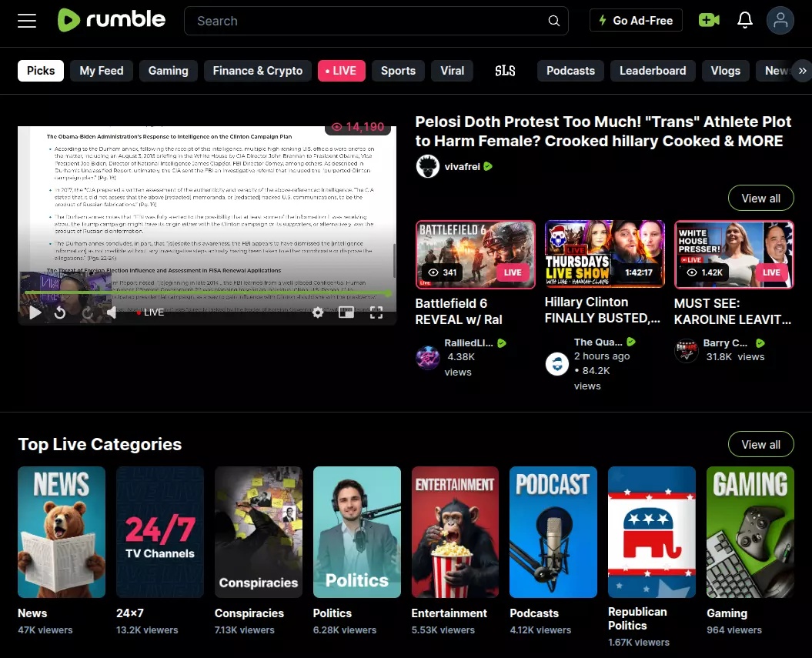The height and width of the screenshot is (658, 812).
Task: Open the RalliedLI channel avatar
Action: coord(428,357)
